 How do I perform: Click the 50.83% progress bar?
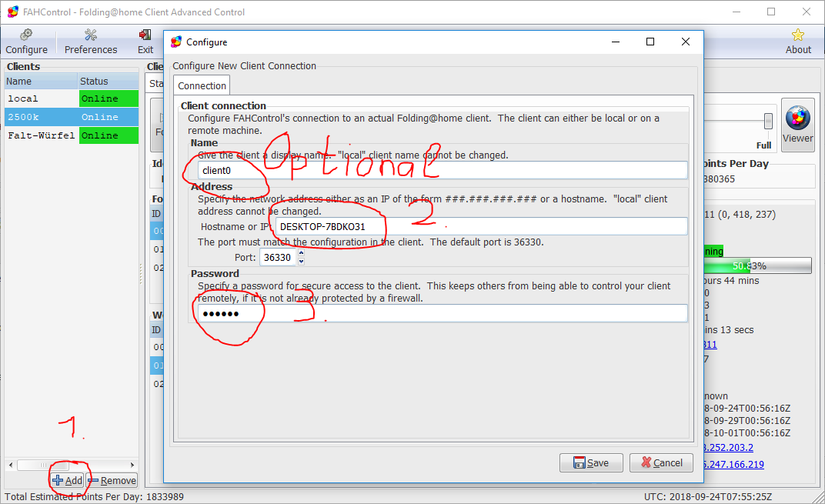757,265
